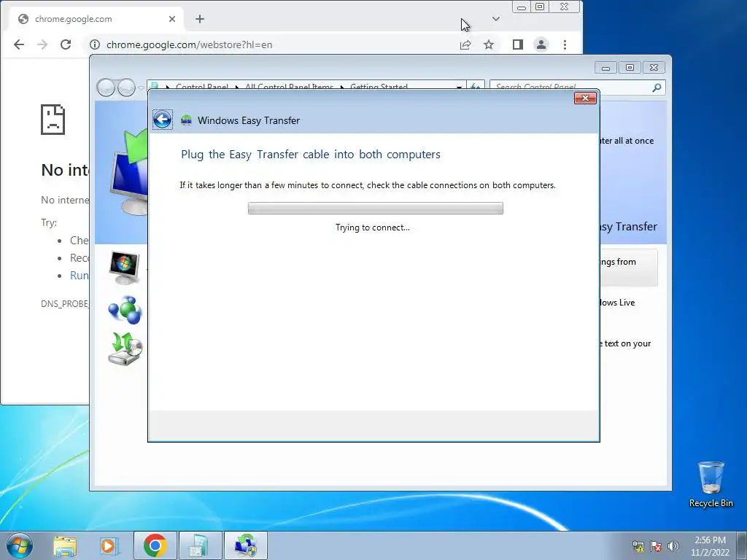Image resolution: width=747 pixels, height=560 pixels.
Task: Click the Control Panel forward navigation button
Action: [126, 87]
